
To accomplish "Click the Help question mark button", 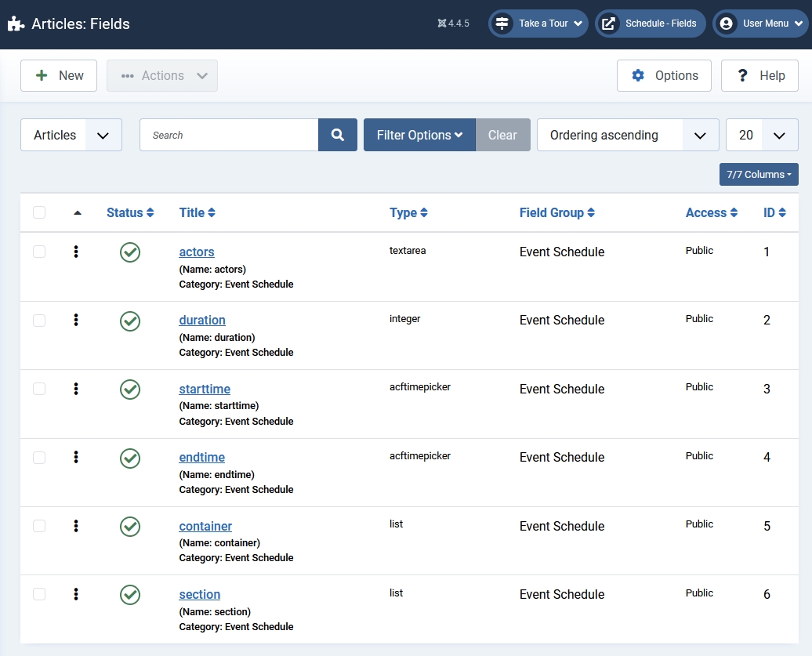I will (759, 75).
